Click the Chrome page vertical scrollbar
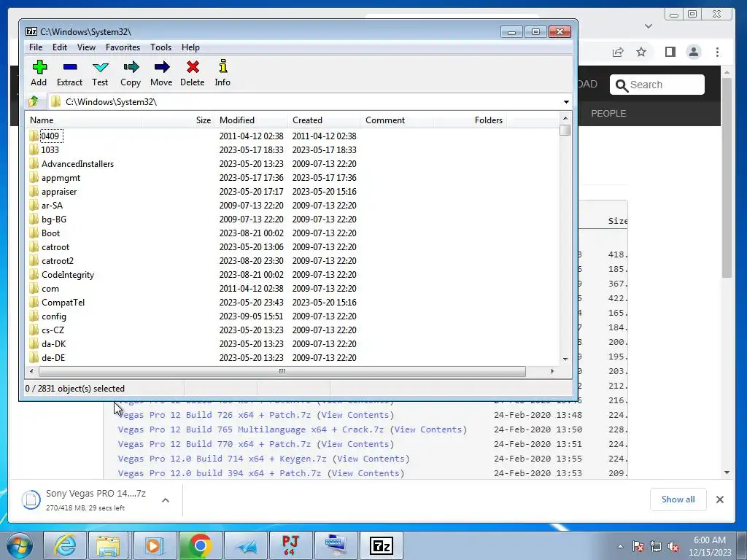Viewport: 747px width, 560px height. click(727, 178)
